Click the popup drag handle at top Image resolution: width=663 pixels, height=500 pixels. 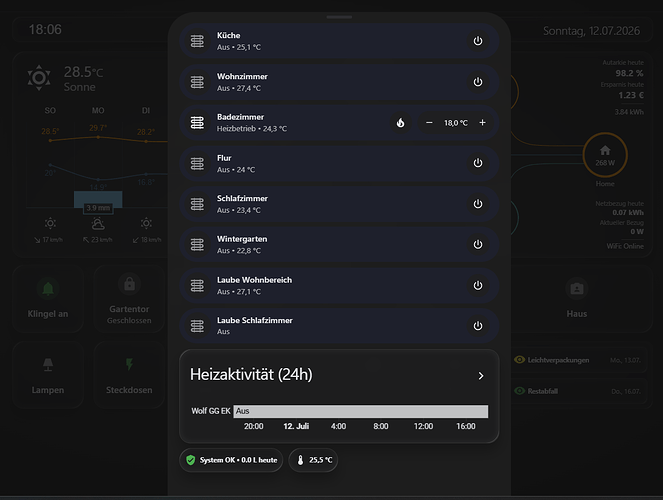[339, 17]
